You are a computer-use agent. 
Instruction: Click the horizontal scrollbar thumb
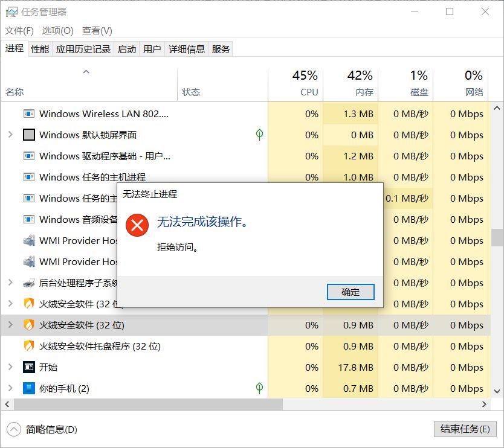pyautogui.click(x=148, y=405)
